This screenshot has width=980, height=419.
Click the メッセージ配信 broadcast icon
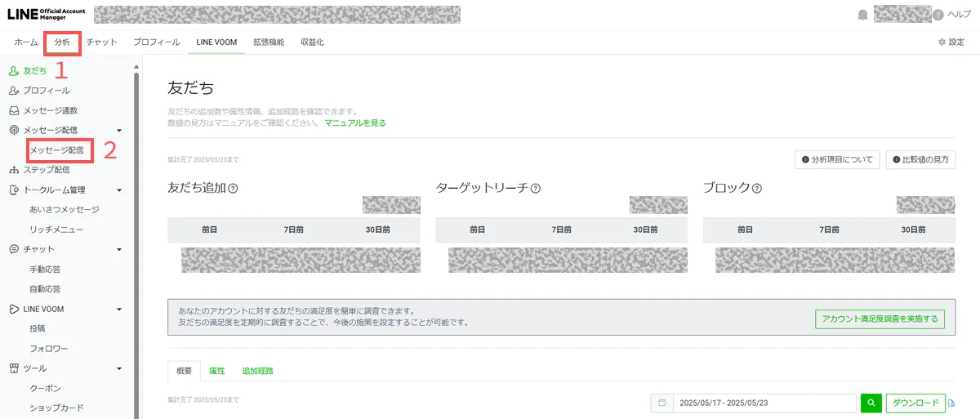(14, 130)
